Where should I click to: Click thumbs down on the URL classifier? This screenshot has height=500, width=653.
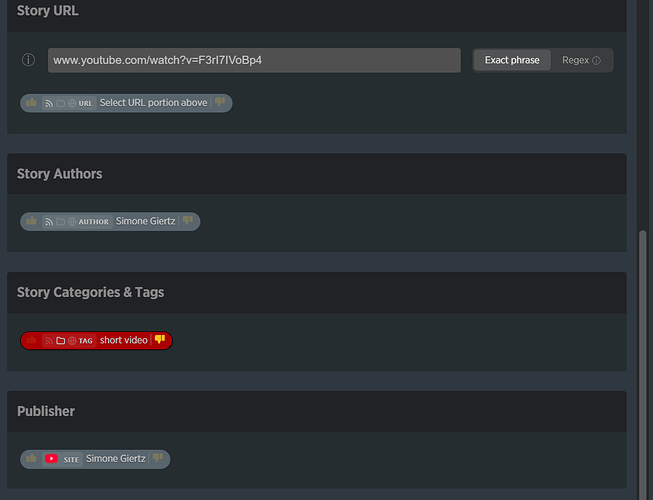220,103
